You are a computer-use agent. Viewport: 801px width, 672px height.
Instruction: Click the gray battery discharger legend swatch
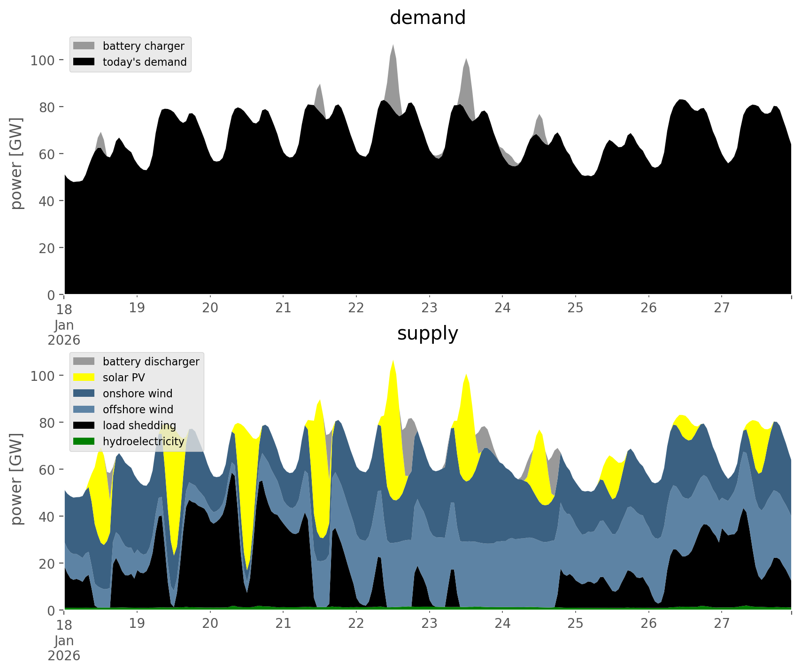pos(84,362)
